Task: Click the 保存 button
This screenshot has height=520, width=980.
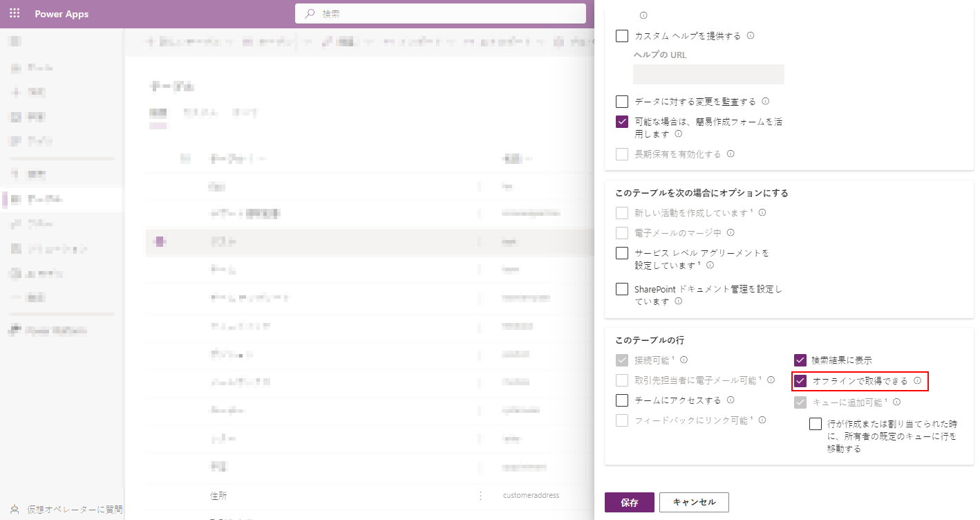Action: coord(629,503)
